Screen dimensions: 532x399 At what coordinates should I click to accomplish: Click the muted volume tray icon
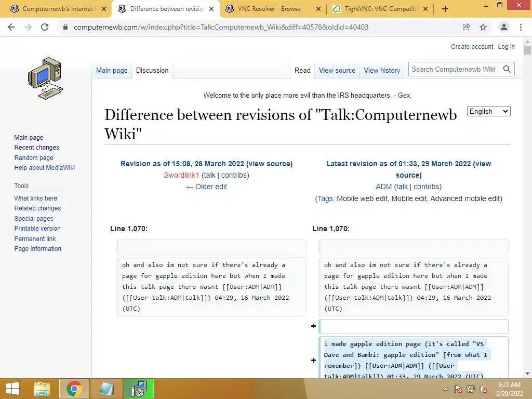click(483, 390)
